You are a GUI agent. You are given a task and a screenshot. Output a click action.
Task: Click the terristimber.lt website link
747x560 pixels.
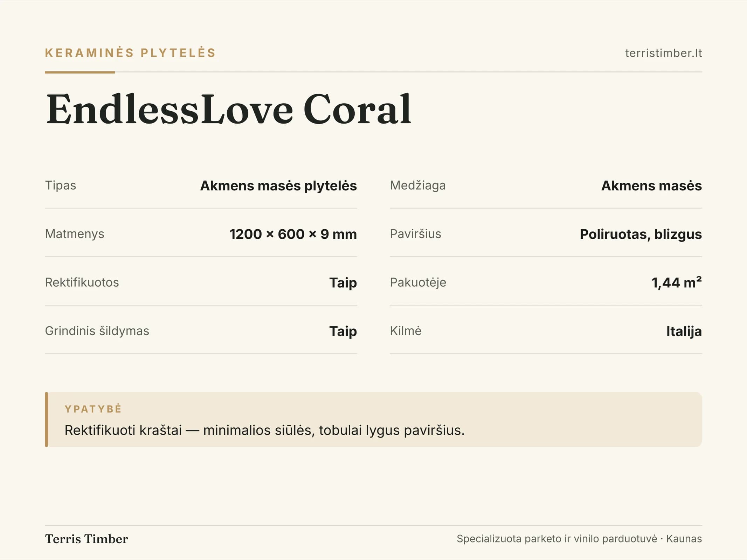pyautogui.click(x=663, y=53)
